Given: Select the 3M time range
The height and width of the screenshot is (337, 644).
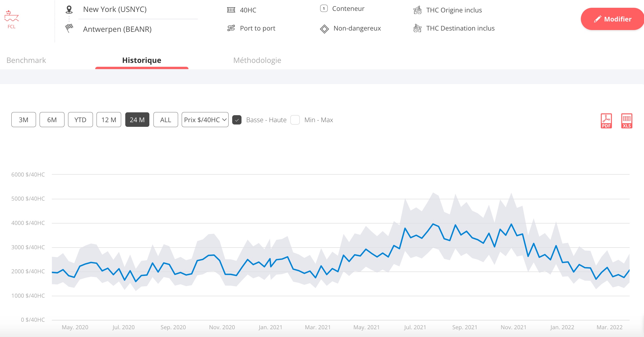Looking at the screenshot, I should [24, 120].
